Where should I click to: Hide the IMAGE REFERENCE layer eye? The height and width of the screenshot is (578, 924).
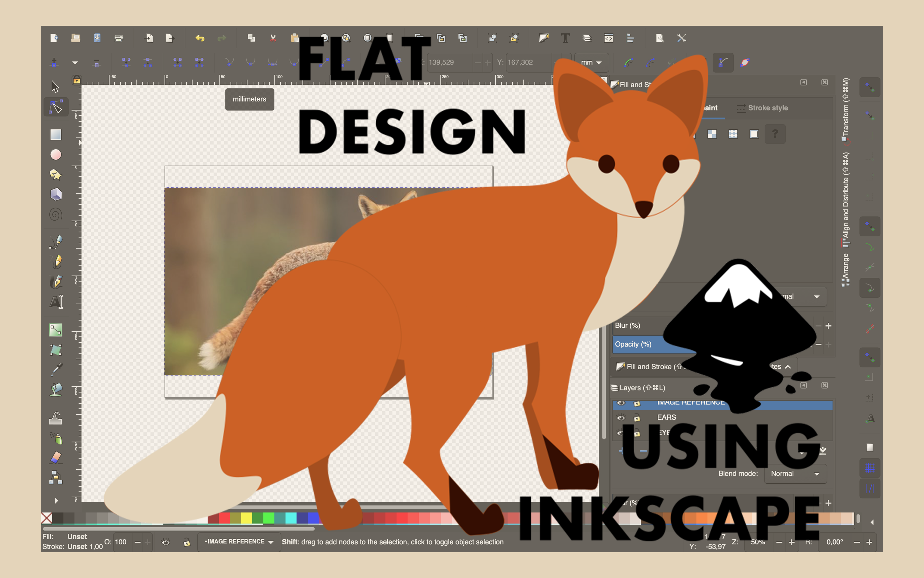pyautogui.click(x=621, y=403)
